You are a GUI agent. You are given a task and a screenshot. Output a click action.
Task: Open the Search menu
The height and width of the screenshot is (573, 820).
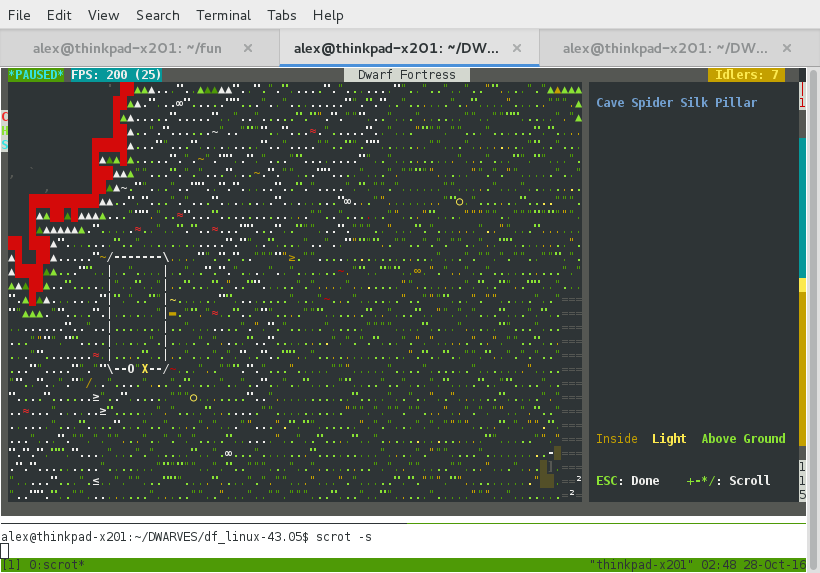pos(157,15)
